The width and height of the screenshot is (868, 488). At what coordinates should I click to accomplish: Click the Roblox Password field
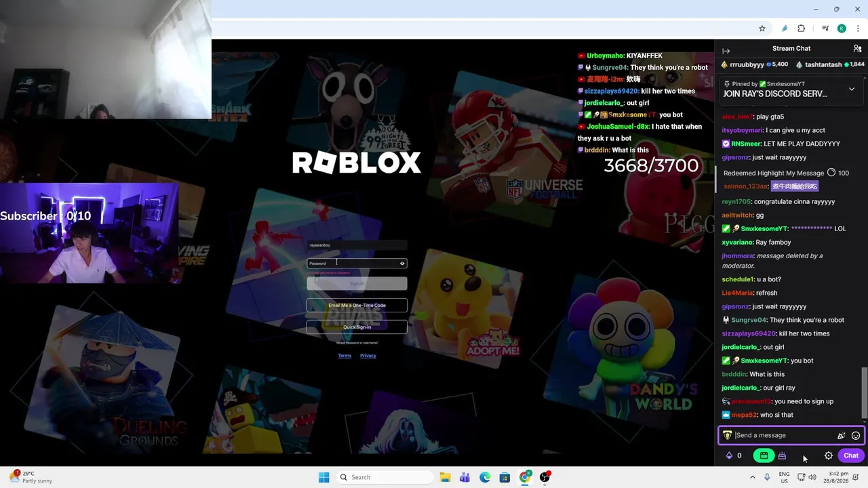coord(357,264)
